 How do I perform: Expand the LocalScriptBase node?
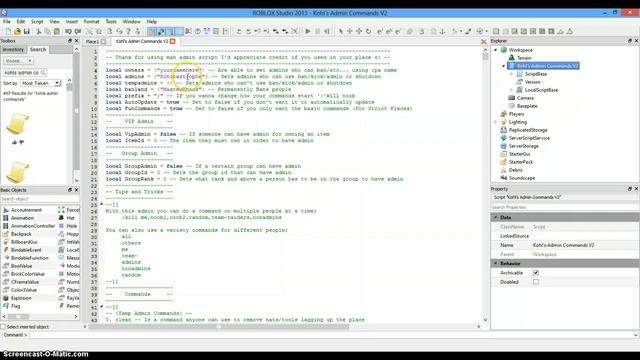point(512,90)
